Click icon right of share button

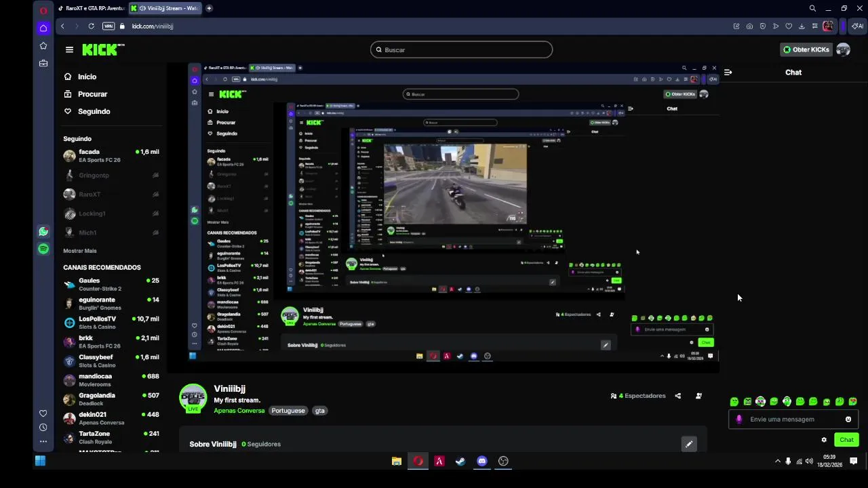point(698,396)
